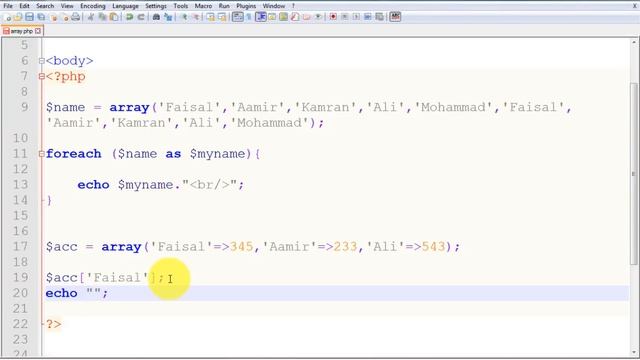The height and width of the screenshot is (360, 640).
Task: Open the File menu
Action: [x=8, y=6]
